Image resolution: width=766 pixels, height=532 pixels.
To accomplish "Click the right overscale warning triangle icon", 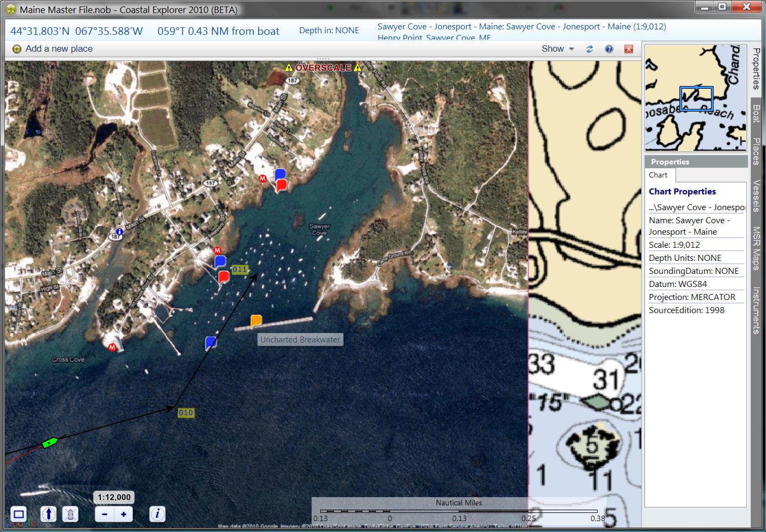I will point(358,68).
